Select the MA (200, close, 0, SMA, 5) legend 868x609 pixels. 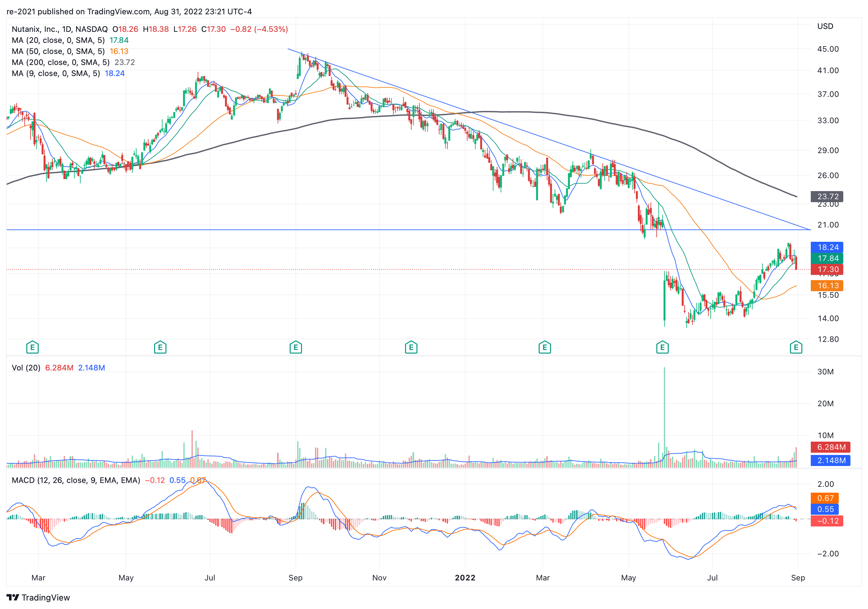tap(60, 62)
